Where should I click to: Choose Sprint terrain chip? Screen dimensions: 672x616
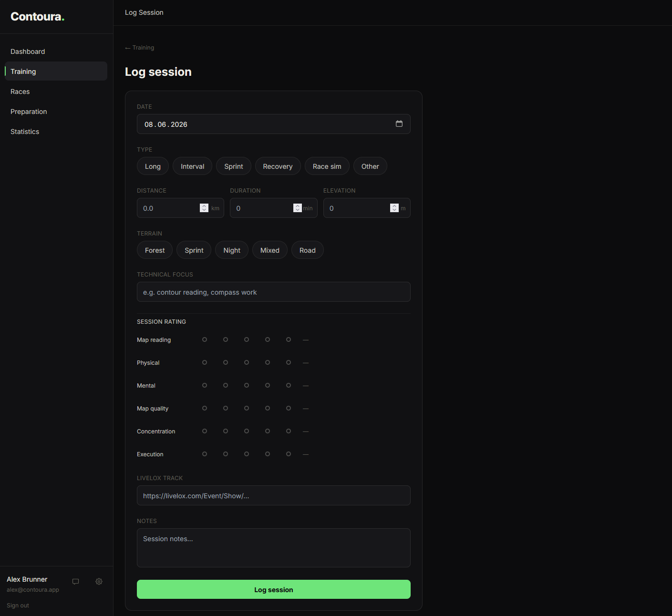pos(194,250)
